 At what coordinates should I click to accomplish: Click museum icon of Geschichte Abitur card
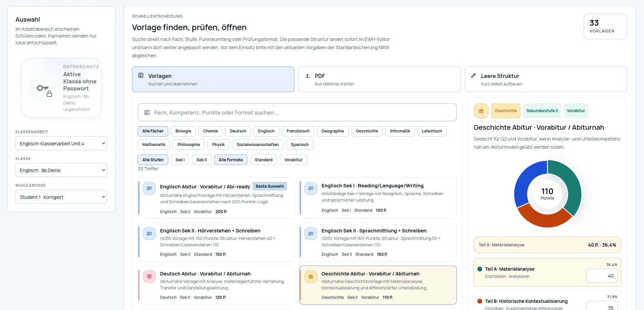(x=311, y=276)
